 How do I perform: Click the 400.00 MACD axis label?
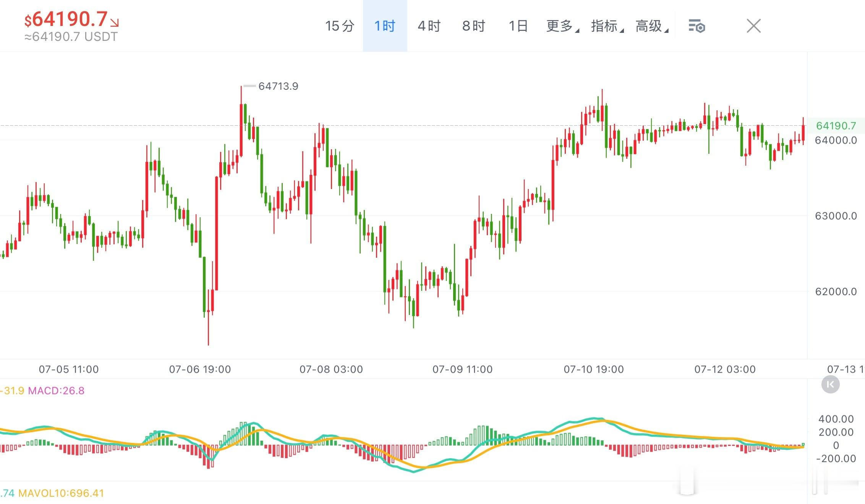click(x=836, y=419)
